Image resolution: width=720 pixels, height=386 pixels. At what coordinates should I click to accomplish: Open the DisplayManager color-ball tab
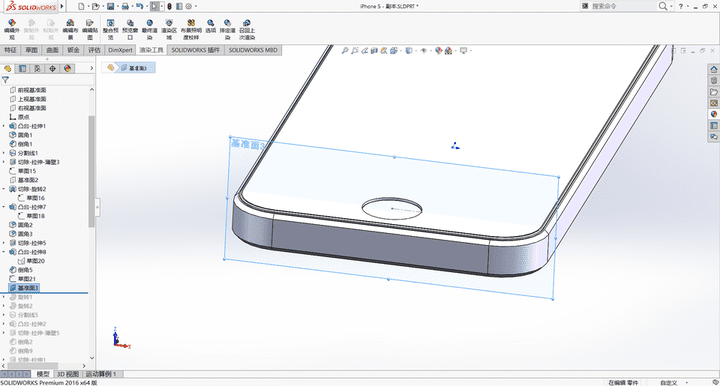[68, 68]
